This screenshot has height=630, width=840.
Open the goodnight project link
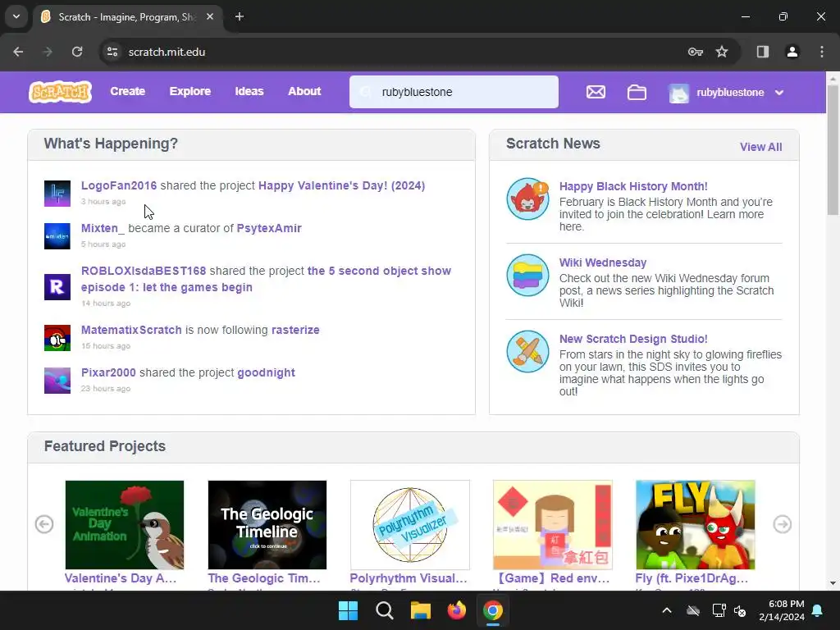(266, 373)
